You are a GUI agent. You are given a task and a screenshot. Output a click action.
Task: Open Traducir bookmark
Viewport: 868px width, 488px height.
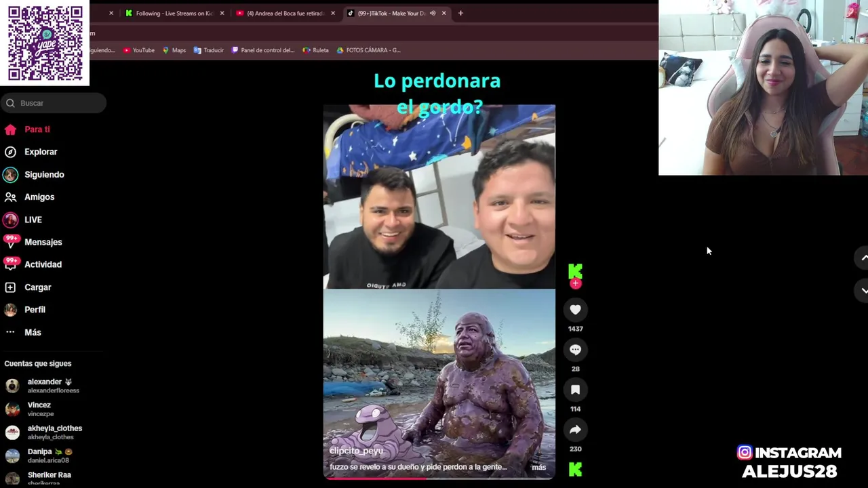(208, 50)
